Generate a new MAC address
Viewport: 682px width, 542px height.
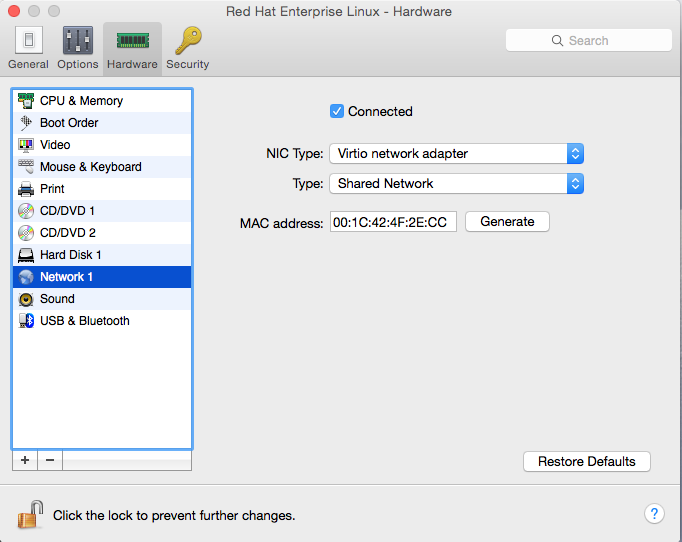(507, 221)
